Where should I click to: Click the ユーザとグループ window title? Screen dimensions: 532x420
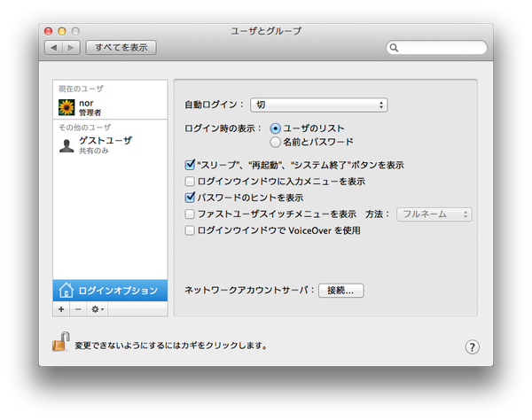tap(266, 31)
